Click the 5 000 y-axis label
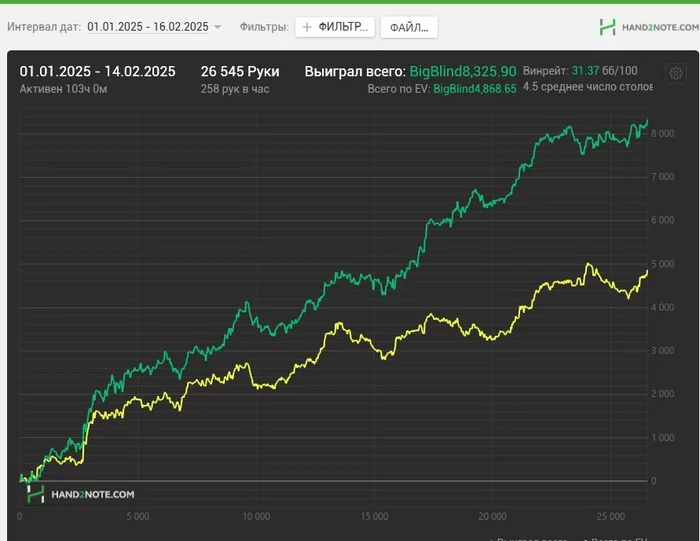 click(662, 264)
